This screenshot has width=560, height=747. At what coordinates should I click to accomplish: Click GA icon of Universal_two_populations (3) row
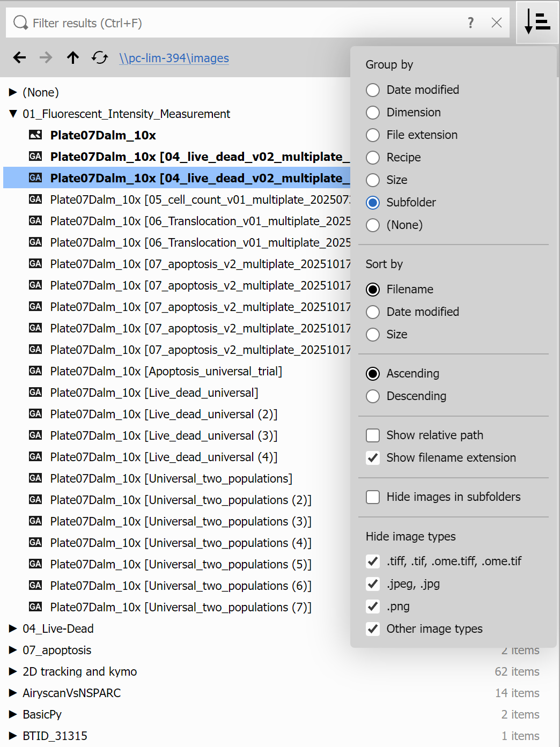coord(35,521)
